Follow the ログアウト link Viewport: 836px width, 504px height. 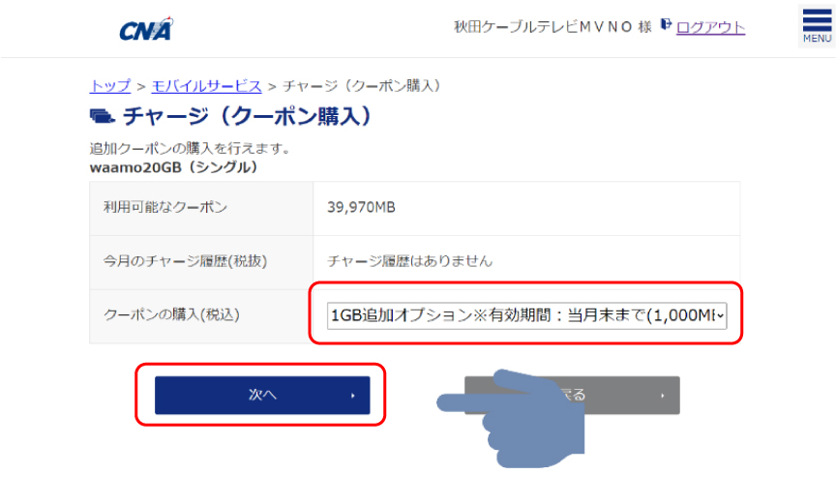pyautogui.click(x=711, y=27)
